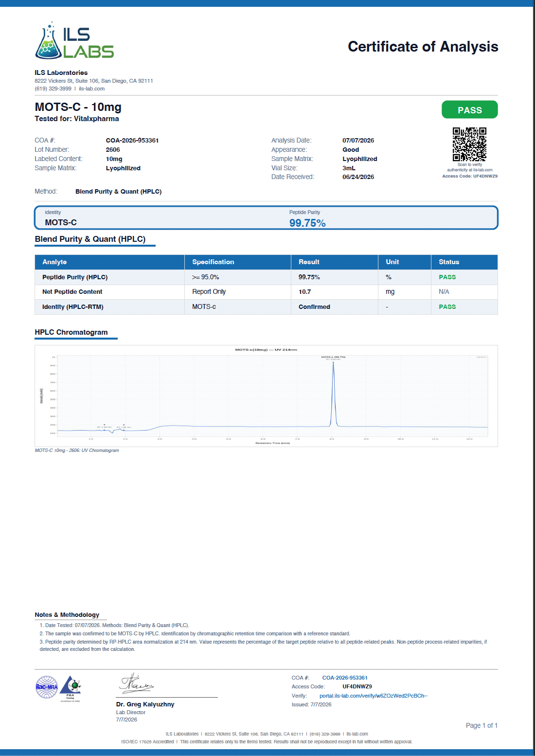
Task: Click the Page 1 of 1 indicator
Action: (481, 725)
